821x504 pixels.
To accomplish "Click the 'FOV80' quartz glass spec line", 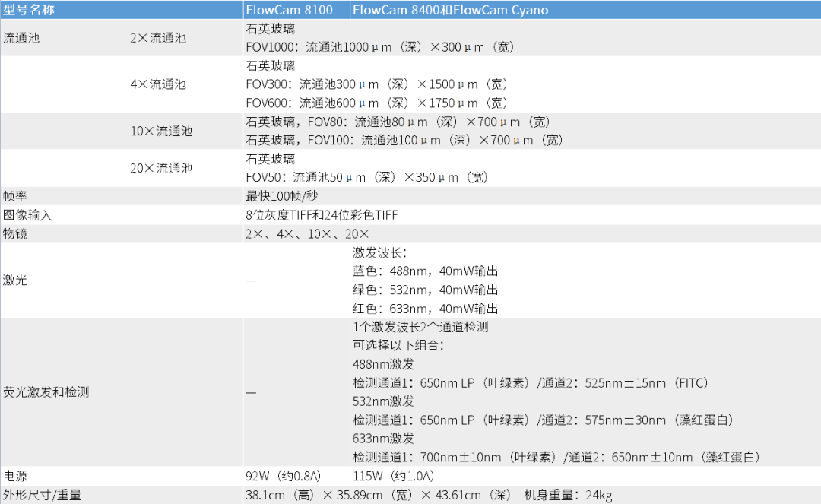I will (x=398, y=122).
